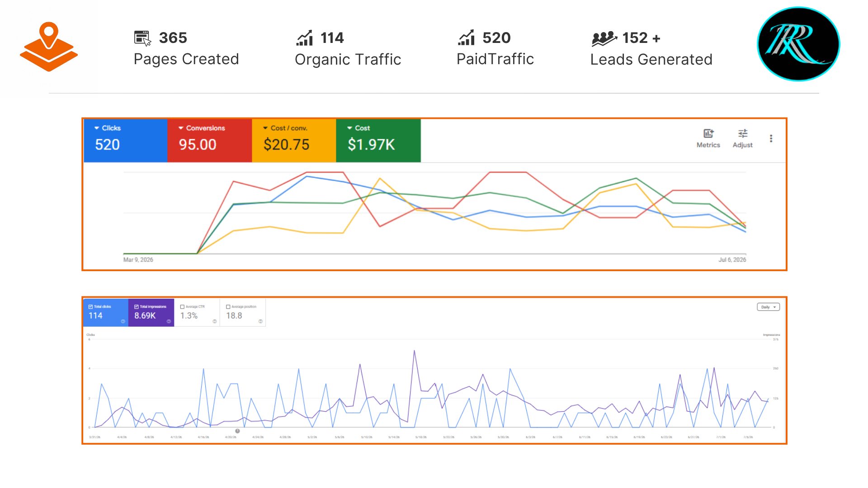This screenshot has height=488, width=868.
Task: Select the green Cost metric tile
Action: (x=378, y=141)
